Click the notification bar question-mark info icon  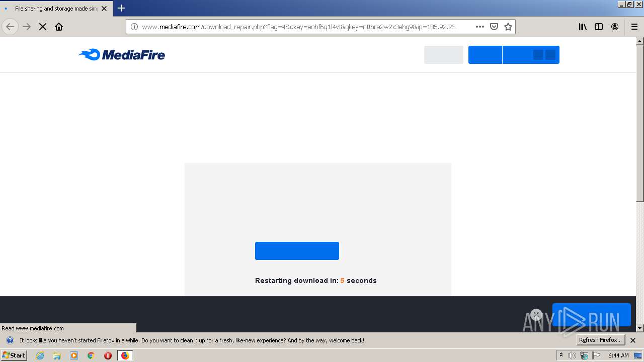coord(10,340)
